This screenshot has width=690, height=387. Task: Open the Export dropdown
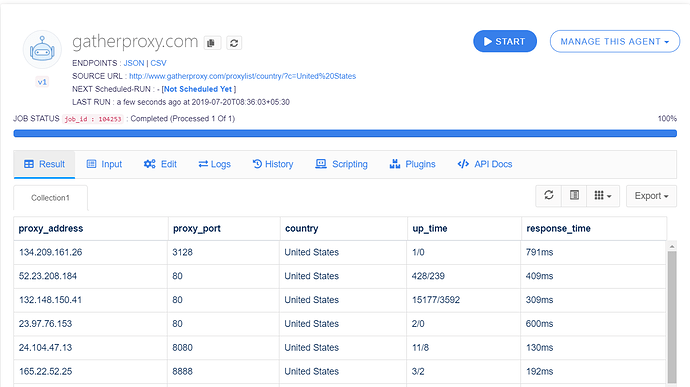coord(651,196)
